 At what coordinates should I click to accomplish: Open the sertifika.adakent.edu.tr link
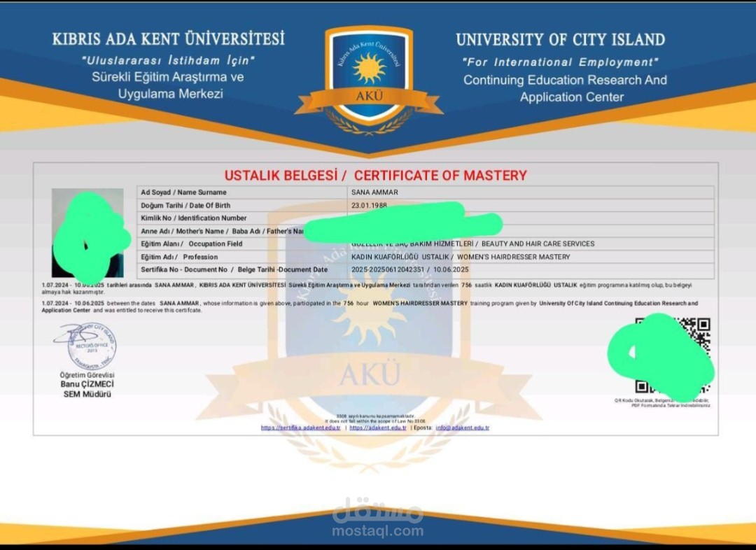click(301, 428)
